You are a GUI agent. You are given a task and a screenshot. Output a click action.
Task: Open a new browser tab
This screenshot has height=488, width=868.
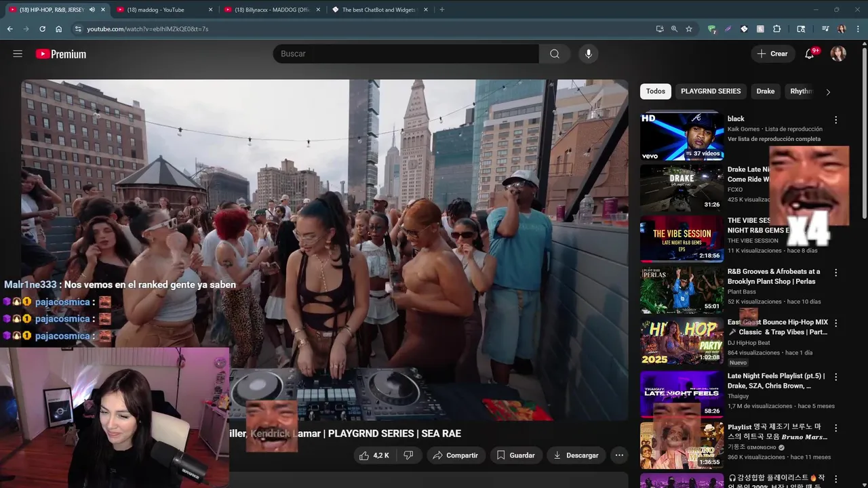(x=441, y=9)
